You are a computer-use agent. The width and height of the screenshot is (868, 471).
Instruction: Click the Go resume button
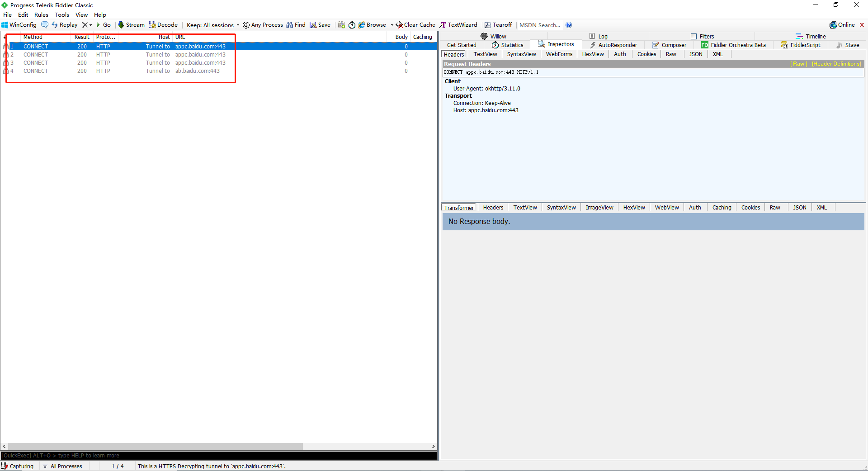pos(104,25)
